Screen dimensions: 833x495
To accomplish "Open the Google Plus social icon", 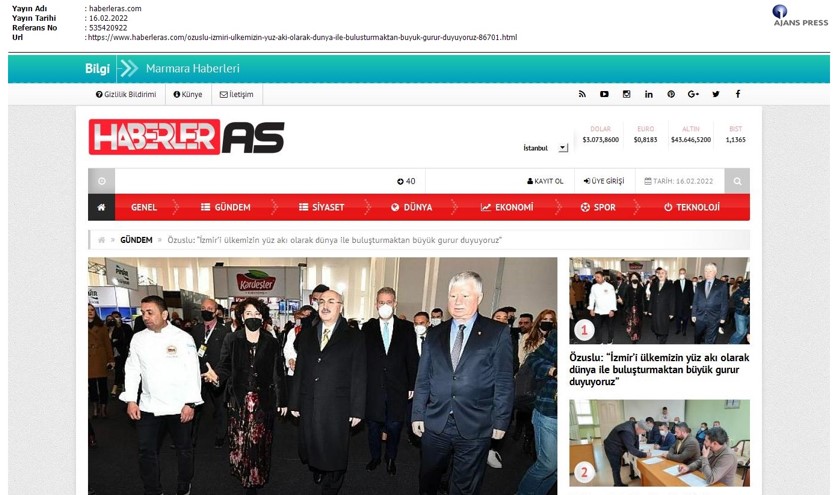I will click(x=693, y=94).
